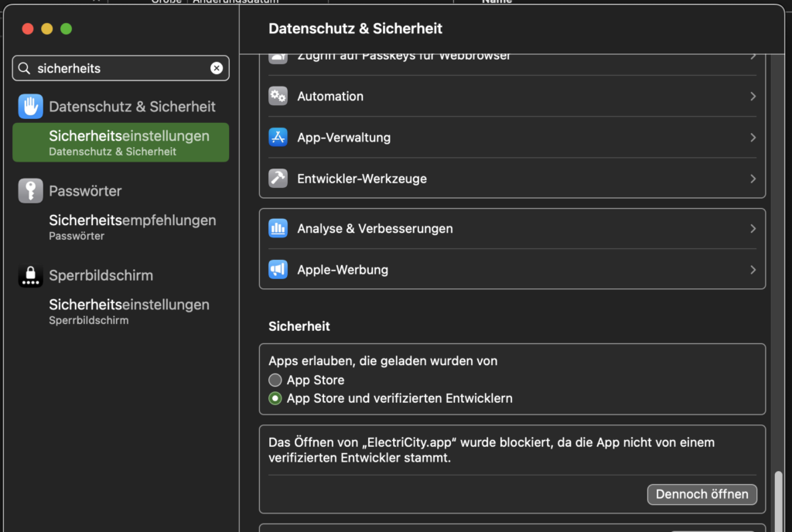Expand the Apple-Werbung row chevron
This screenshot has height=532, width=792.
753,270
